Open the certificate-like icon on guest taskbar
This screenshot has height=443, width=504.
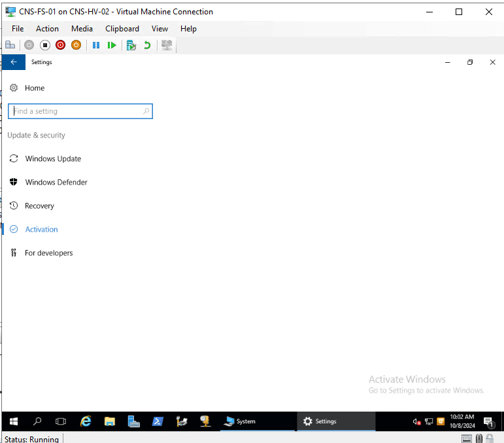(x=205, y=421)
